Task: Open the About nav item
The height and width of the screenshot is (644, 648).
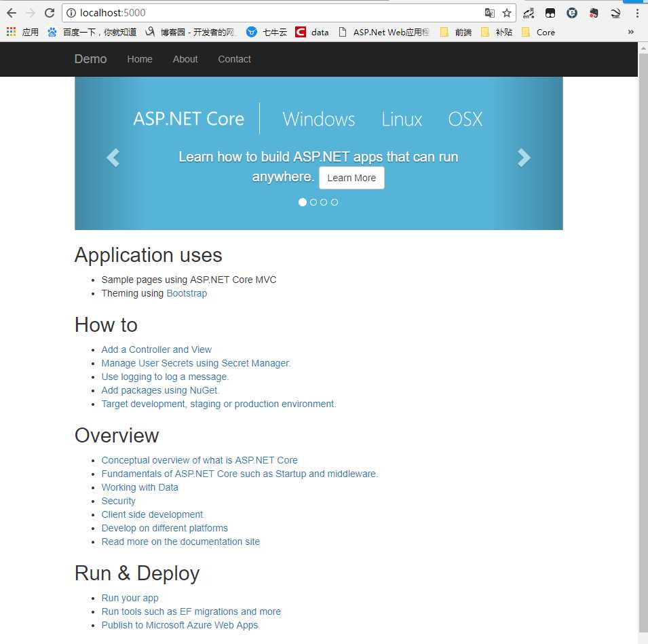Action: (x=185, y=59)
